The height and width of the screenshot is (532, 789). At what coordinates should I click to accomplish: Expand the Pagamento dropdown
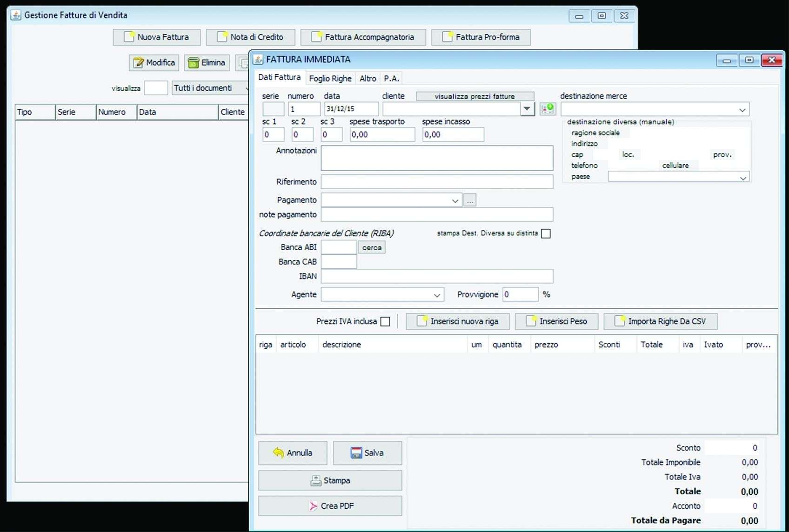[455, 200]
